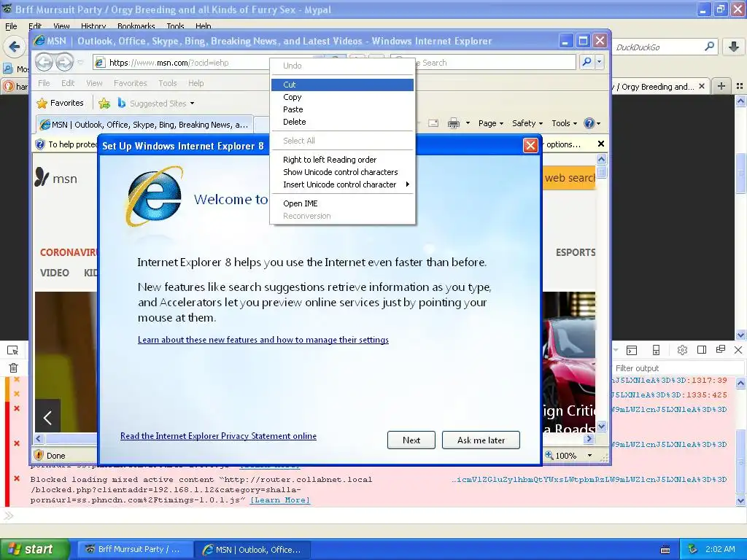Choose Delete in the context menu
Image resolution: width=747 pixels, height=560 pixels.
click(x=343, y=122)
